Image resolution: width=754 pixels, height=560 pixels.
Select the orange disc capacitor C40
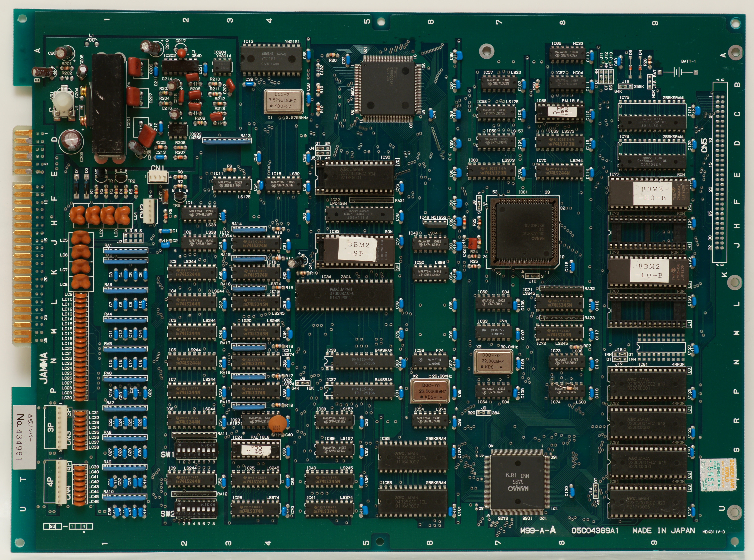tap(277, 424)
